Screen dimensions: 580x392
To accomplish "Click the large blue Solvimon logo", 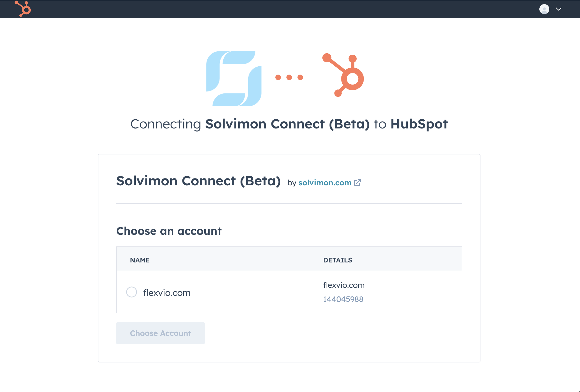I will pyautogui.click(x=234, y=79).
